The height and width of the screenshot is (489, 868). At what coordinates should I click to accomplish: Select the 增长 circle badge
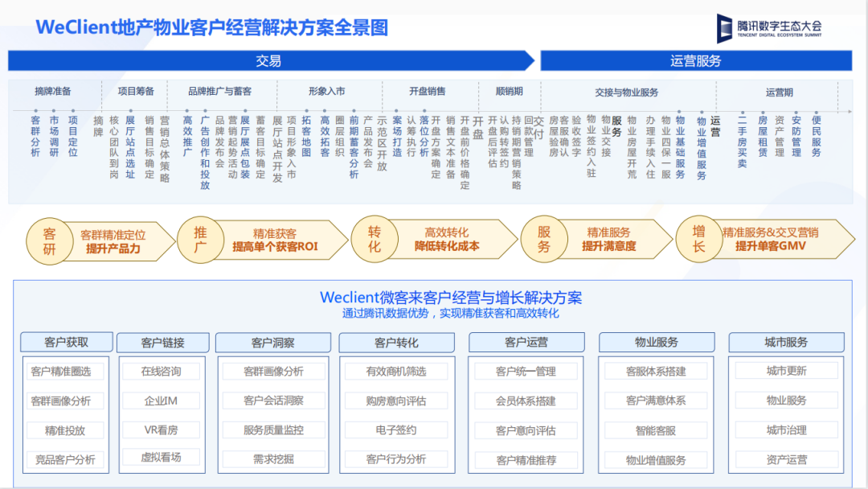tap(698, 239)
